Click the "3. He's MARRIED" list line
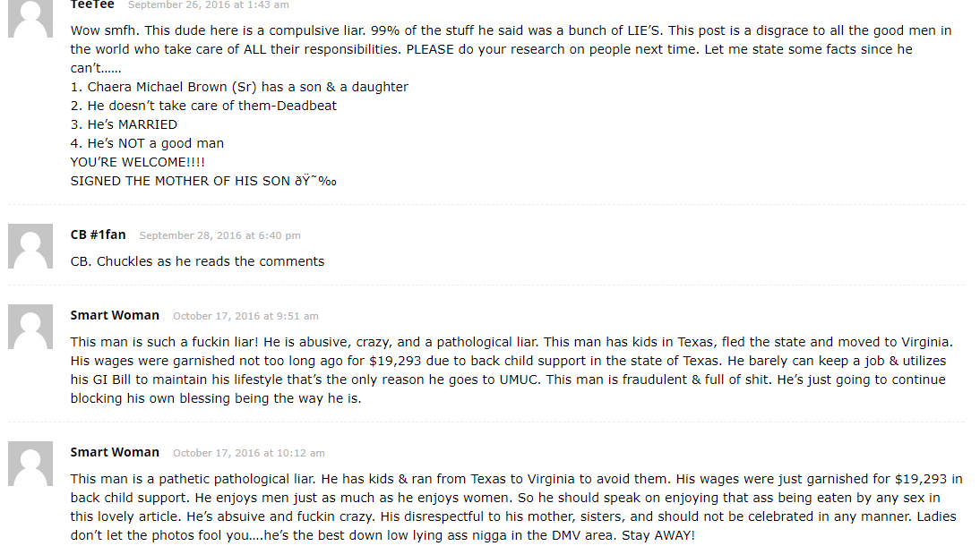This screenshot has height=546, width=980. [124, 124]
